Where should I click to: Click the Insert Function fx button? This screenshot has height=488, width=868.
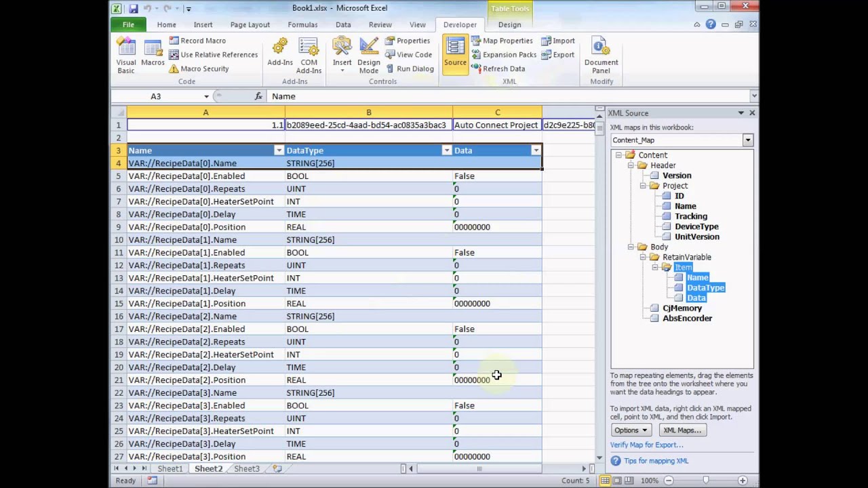click(x=258, y=96)
